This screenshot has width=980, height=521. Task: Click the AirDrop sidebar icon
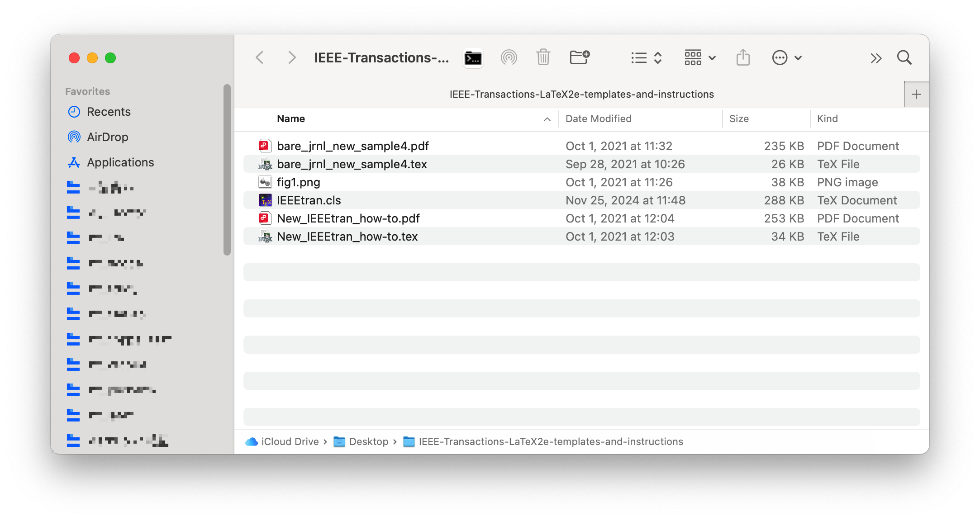pos(74,137)
